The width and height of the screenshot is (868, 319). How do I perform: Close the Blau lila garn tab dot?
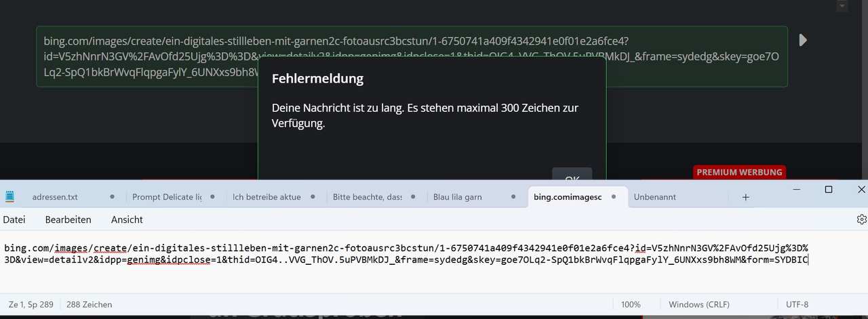(x=513, y=197)
